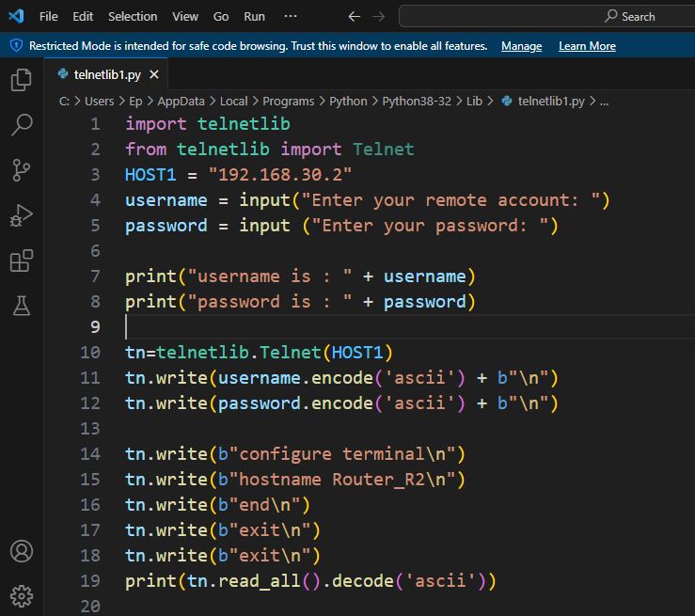Click the Manage link in banner
The image size is (695, 616).
point(521,46)
